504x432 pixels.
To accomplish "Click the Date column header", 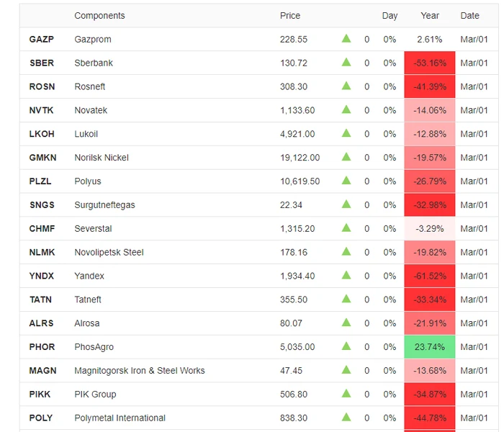I will [470, 16].
